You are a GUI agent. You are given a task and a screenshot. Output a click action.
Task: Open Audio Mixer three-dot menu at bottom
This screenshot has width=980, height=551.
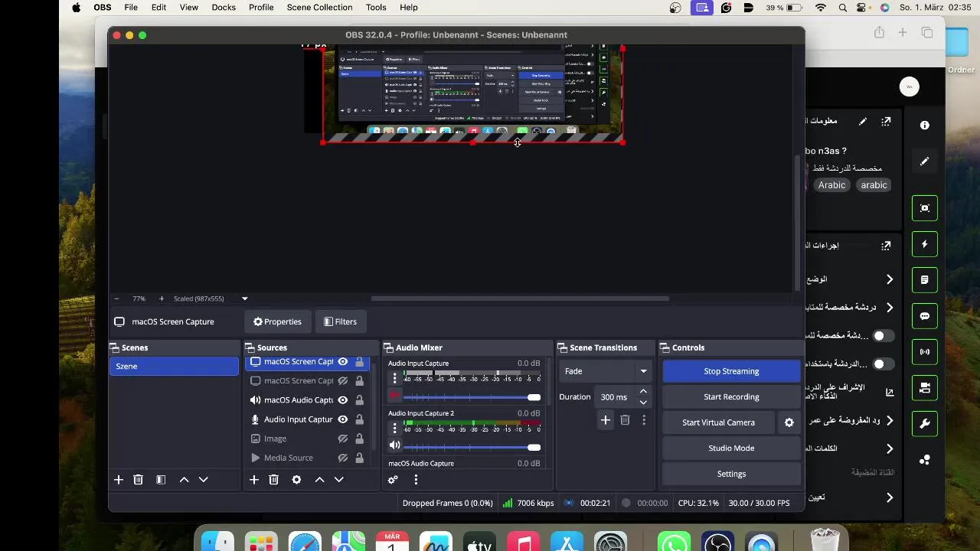[x=416, y=480]
